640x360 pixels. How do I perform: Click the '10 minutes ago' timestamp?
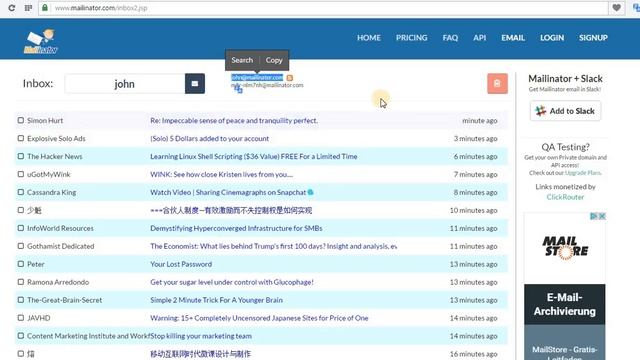(473, 210)
